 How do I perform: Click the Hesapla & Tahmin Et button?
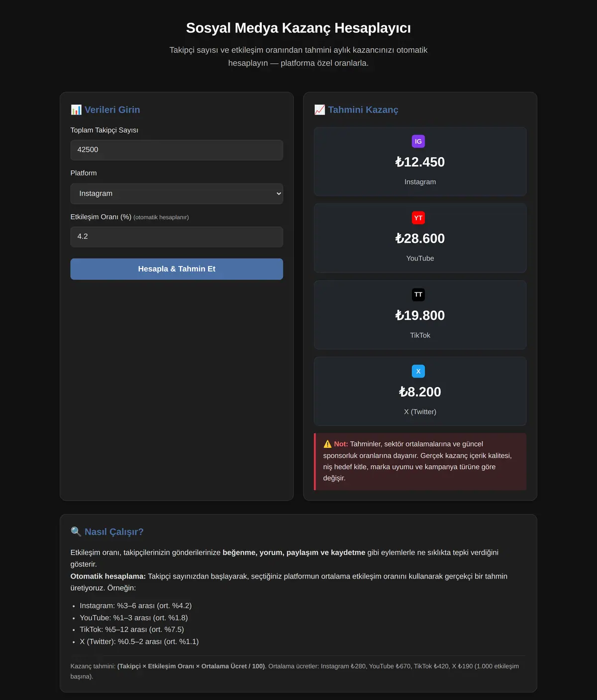[x=177, y=269]
